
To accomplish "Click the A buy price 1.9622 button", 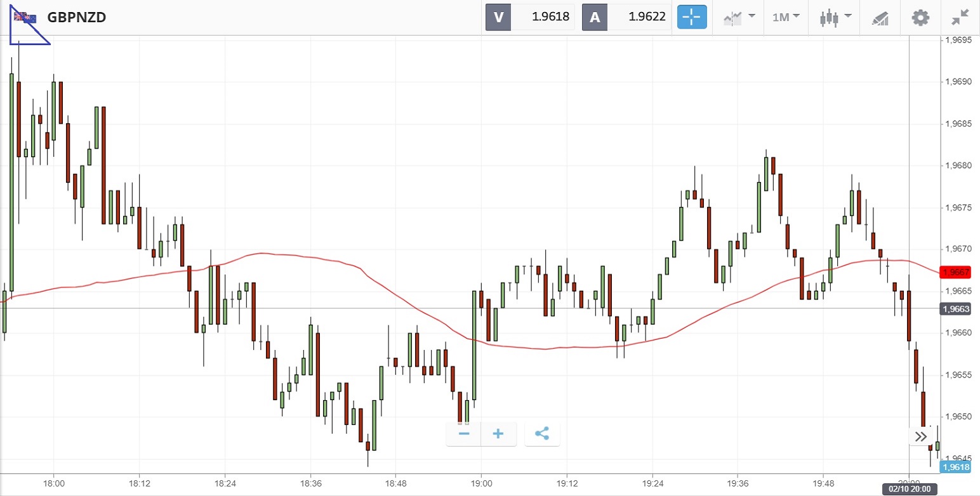I will click(626, 17).
